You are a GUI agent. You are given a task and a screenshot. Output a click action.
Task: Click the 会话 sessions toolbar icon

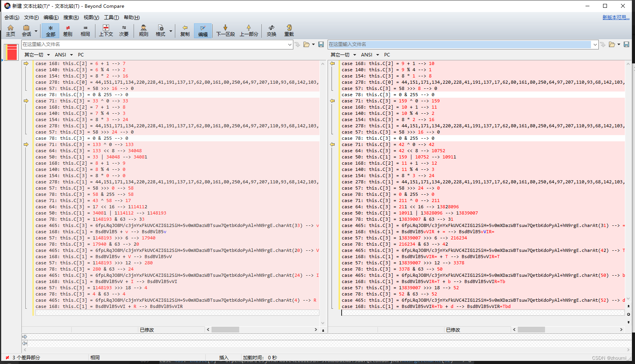pyautogui.click(x=26, y=30)
